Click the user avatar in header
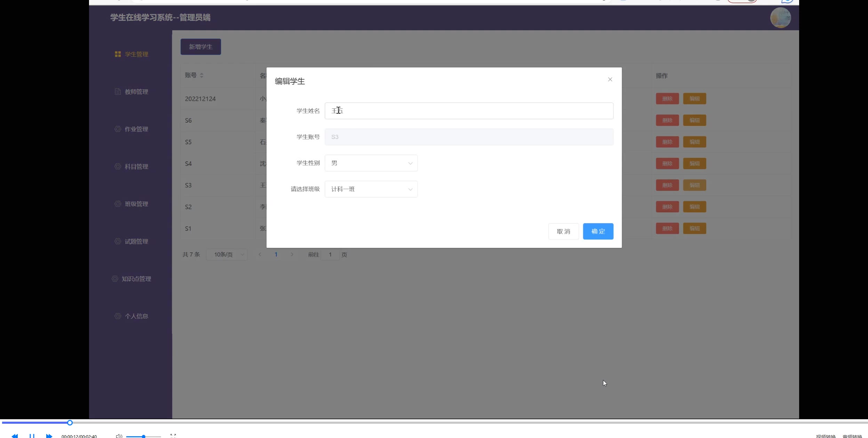This screenshot has height=438, width=868. click(x=780, y=18)
